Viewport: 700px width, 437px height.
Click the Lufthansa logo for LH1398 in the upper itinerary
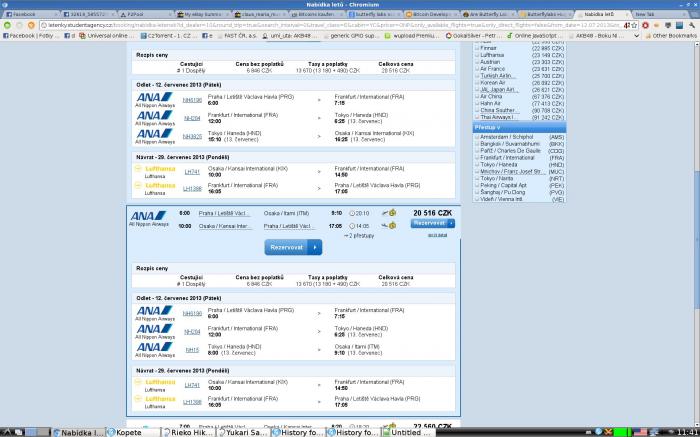[x=155, y=188]
